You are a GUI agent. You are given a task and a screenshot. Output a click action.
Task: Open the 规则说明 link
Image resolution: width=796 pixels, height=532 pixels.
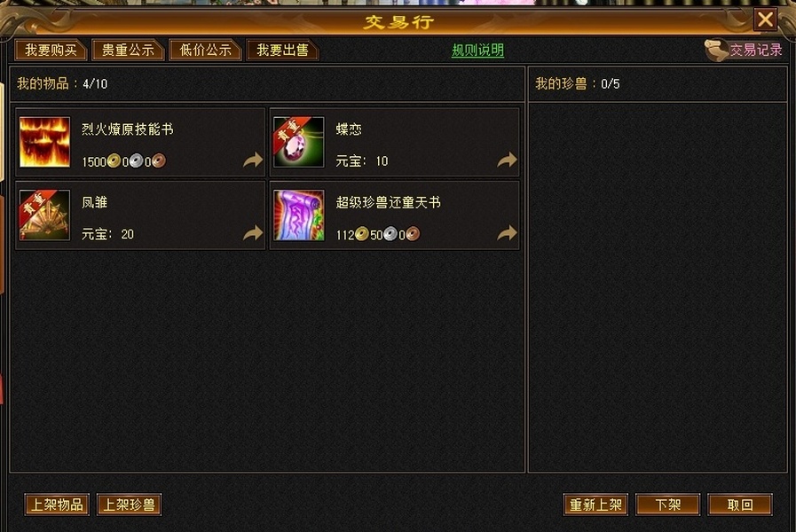point(477,51)
